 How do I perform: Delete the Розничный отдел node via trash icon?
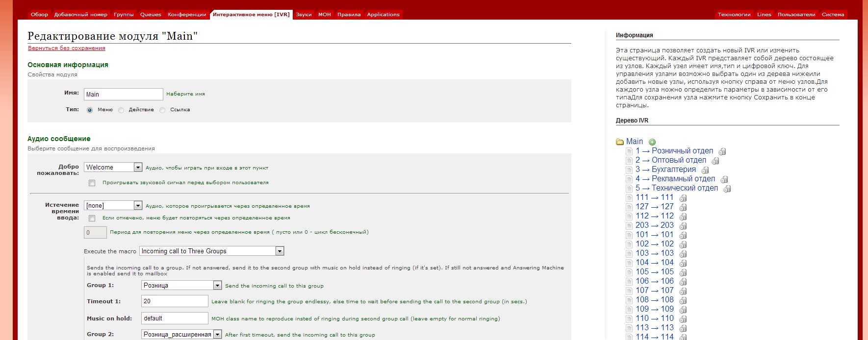coord(722,151)
